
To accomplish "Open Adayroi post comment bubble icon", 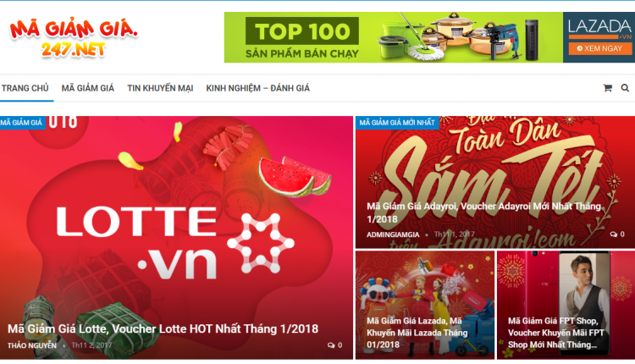I will [x=614, y=234].
